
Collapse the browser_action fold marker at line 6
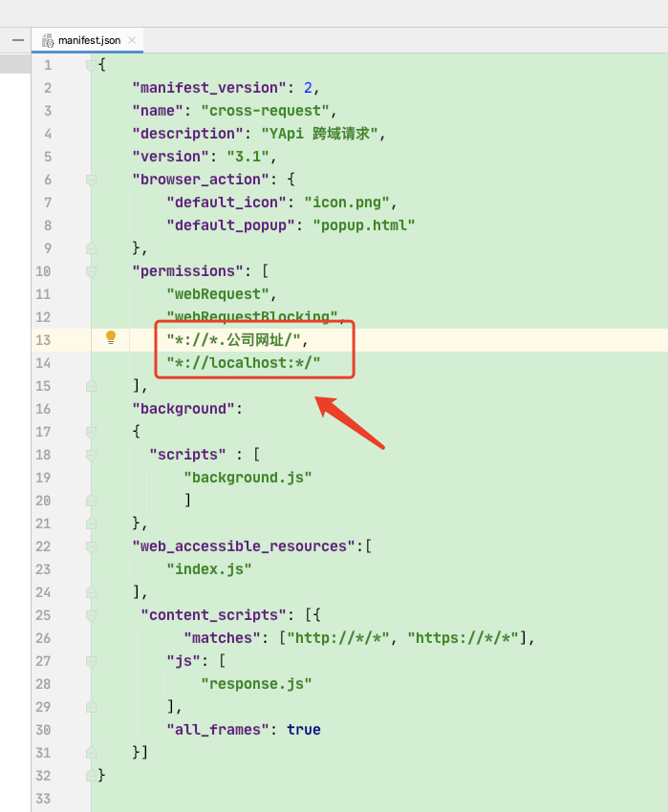pos(91,180)
